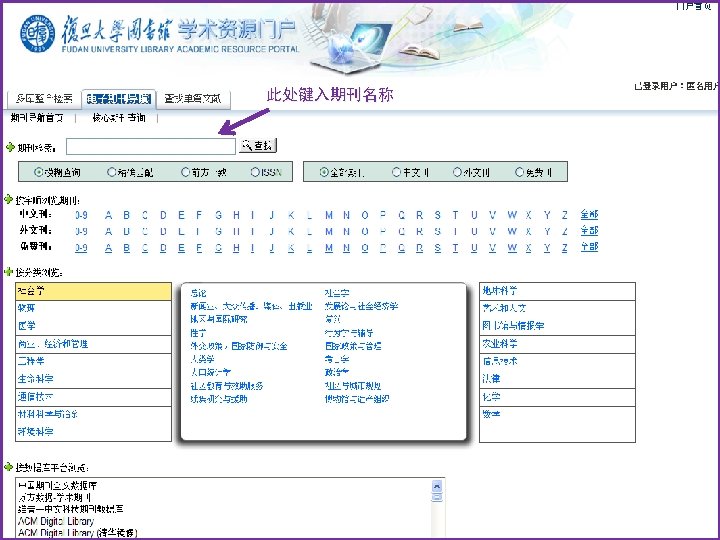Open the 法律 category
This screenshot has width=720, height=540.
point(491,379)
